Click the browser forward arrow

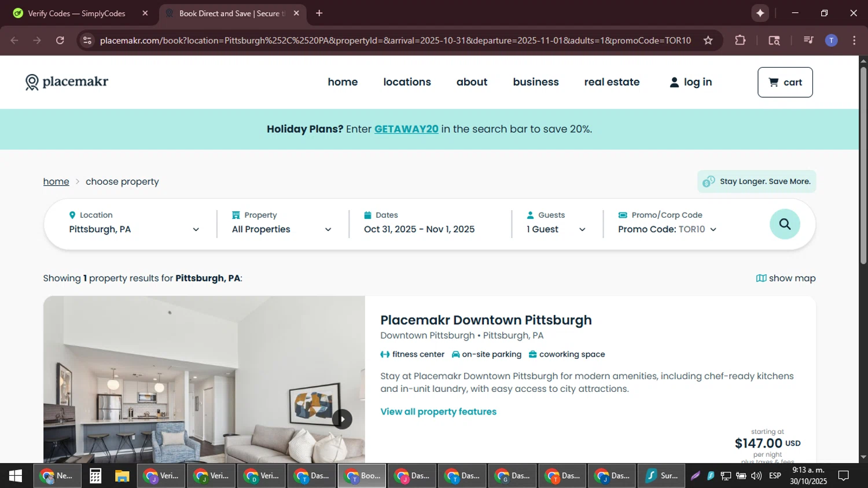coord(37,40)
